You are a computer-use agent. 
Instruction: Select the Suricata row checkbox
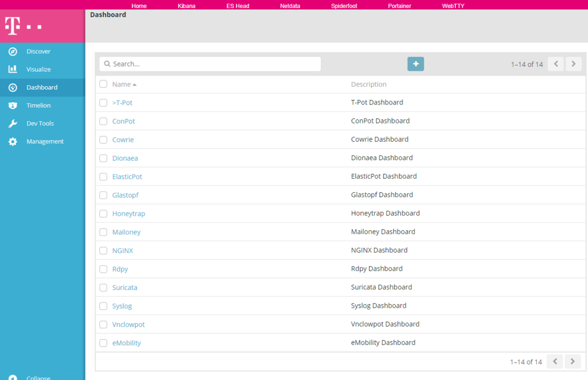point(103,288)
